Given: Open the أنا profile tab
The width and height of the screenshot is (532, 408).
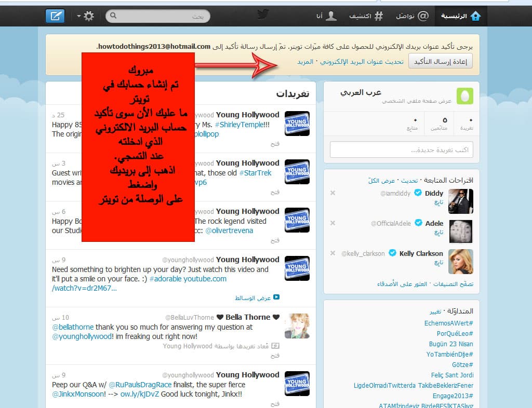Looking at the screenshot, I should (x=326, y=16).
